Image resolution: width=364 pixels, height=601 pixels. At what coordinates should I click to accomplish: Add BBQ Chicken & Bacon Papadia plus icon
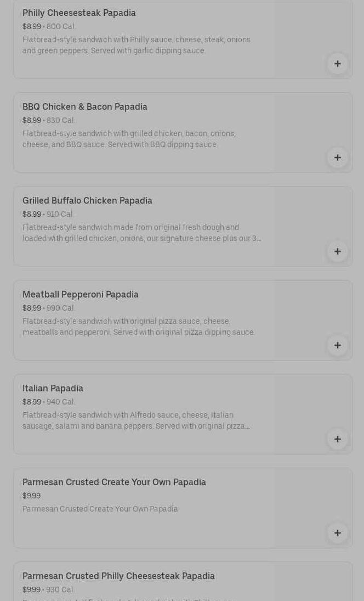point(337,158)
